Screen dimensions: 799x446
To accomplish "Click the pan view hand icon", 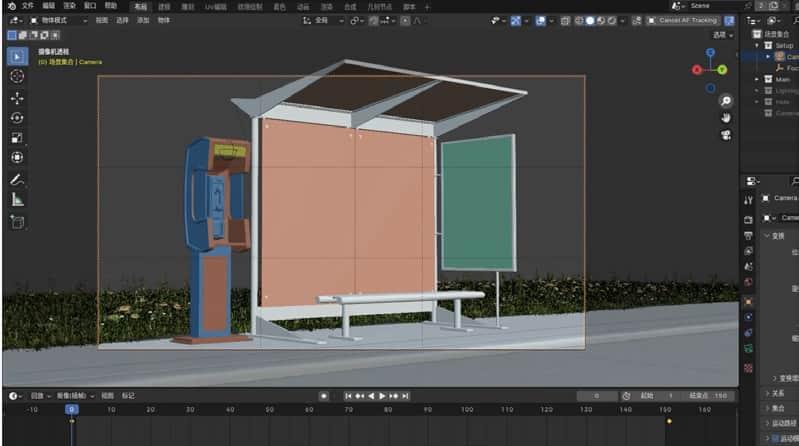I will click(x=726, y=118).
